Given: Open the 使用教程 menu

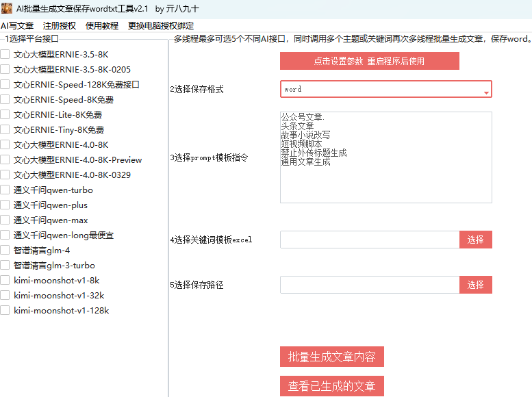Looking at the screenshot, I should pyautogui.click(x=102, y=26).
